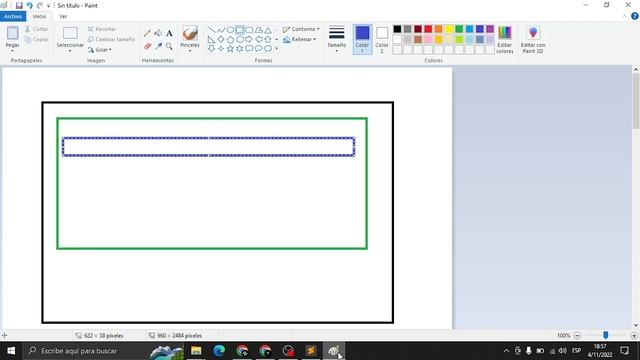Viewport: 640px width, 360px height.
Task: Select the Magnifier tool
Action: point(169,46)
